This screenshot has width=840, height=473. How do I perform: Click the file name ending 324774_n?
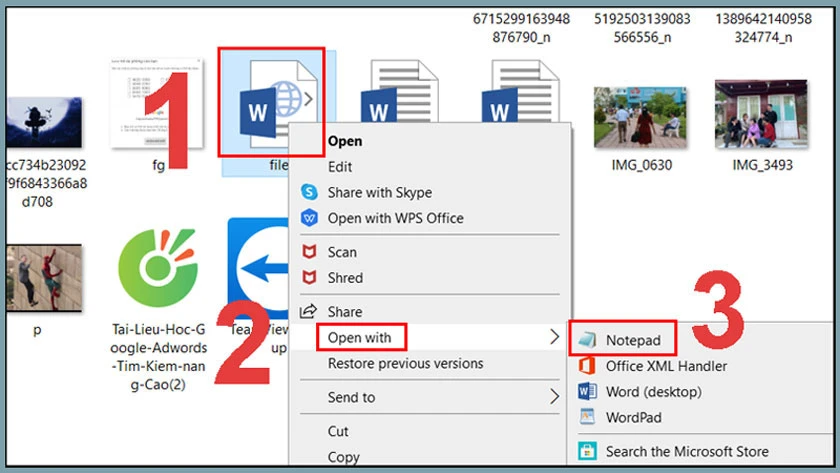click(763, 28)
